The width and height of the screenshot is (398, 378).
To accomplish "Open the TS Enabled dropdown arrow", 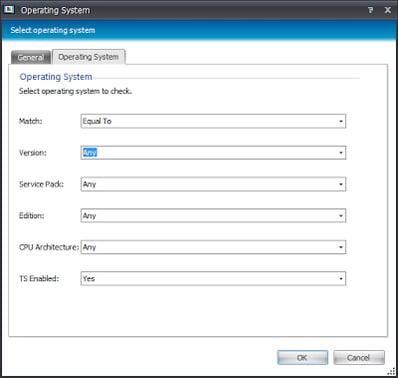I will (x=341, y=279).
